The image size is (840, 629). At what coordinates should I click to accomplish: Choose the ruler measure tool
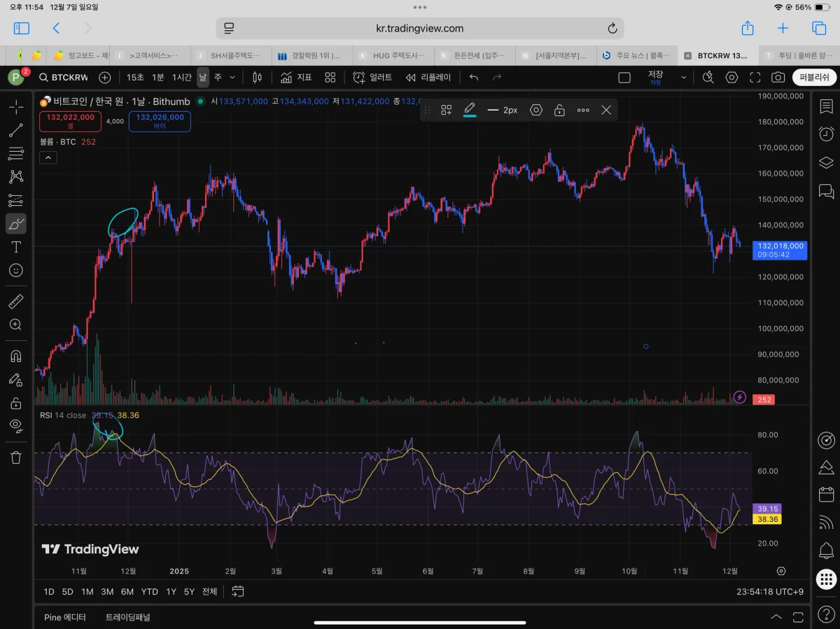point(15,302)
